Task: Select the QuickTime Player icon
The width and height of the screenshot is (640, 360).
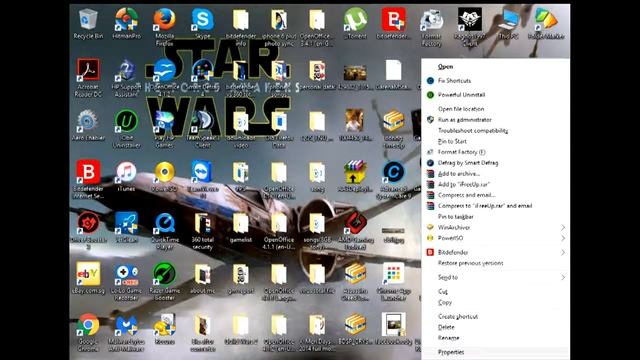Action: (x=164, y=223)
